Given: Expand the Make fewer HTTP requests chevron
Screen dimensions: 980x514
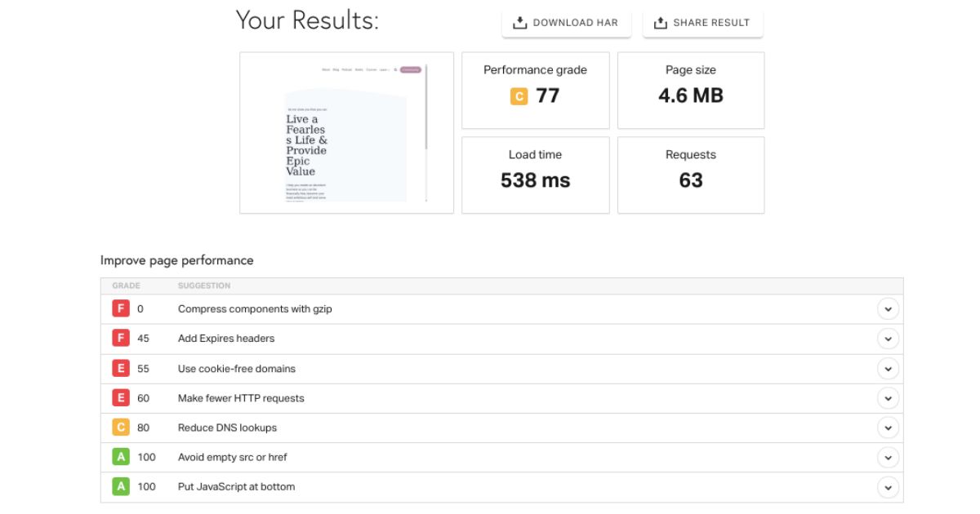Looking at the screenshot, I should (x=888, y=398).
